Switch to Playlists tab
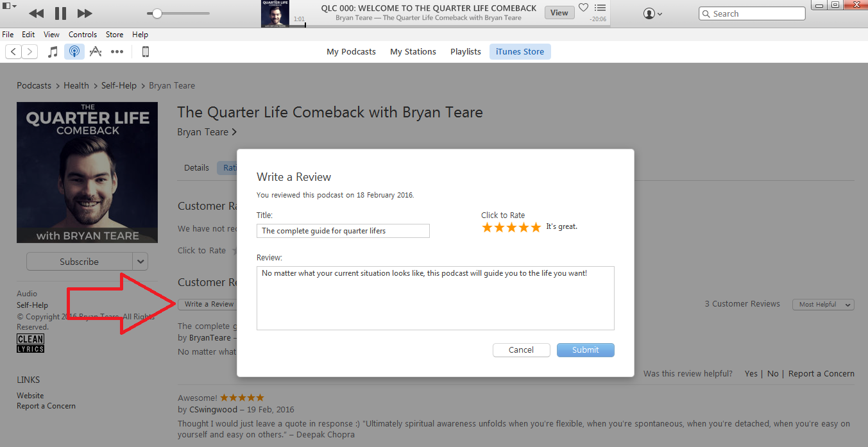This screenshot has height=447, width=868. click(466, 52)
